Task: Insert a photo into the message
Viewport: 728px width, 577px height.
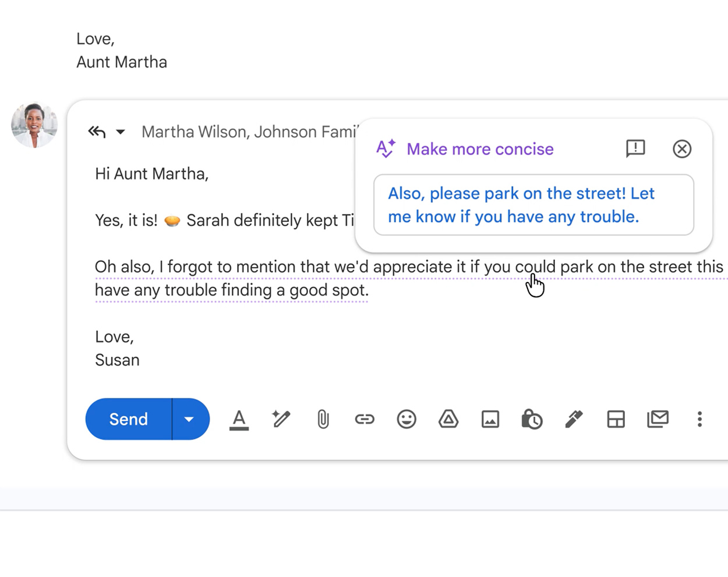Action: click(490, 419)
